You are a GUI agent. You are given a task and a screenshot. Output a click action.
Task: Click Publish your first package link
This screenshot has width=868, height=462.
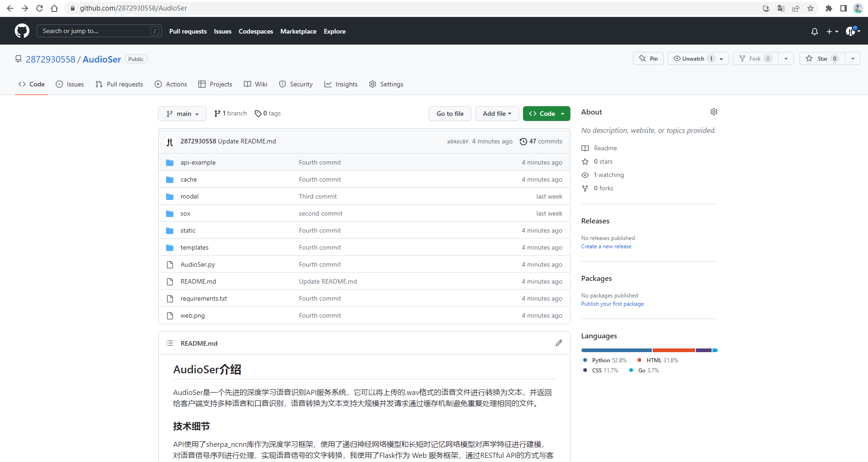[x=612, y=304]
